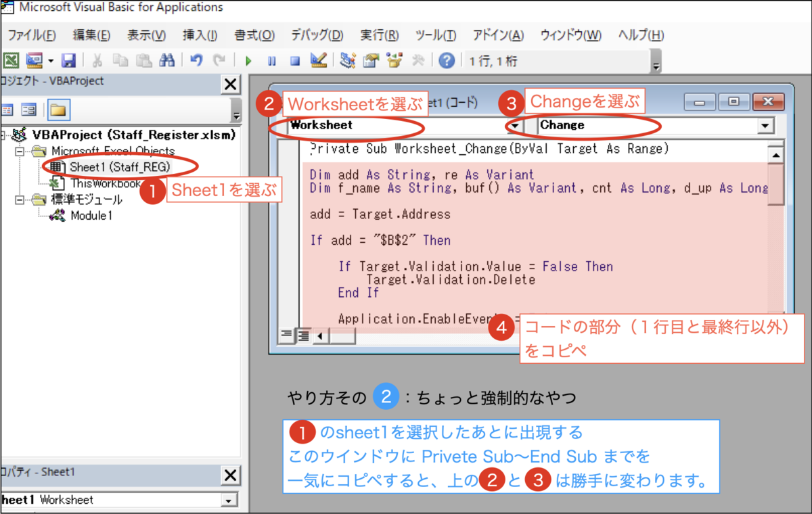Collapse the 標準モジュール folder
This screenshot has height=514, width=812.
coord(19,200)
